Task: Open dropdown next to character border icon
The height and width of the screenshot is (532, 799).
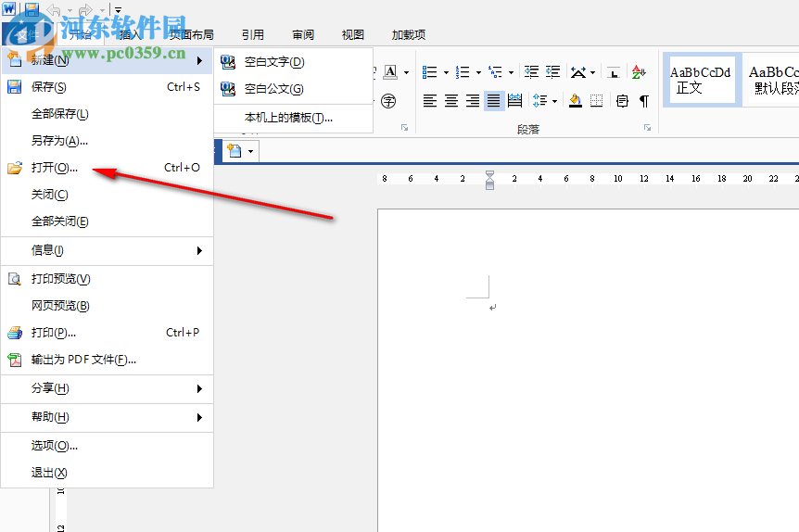Action: 406,72
